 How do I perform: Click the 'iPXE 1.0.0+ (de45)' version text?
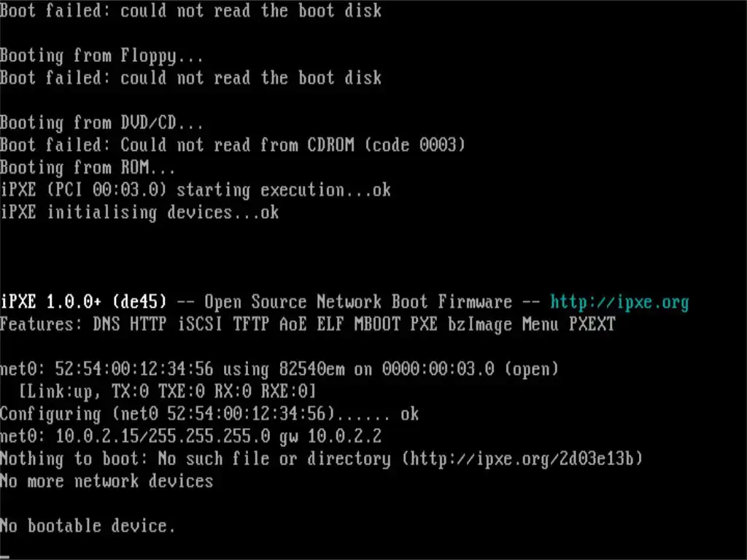(83, 302)
